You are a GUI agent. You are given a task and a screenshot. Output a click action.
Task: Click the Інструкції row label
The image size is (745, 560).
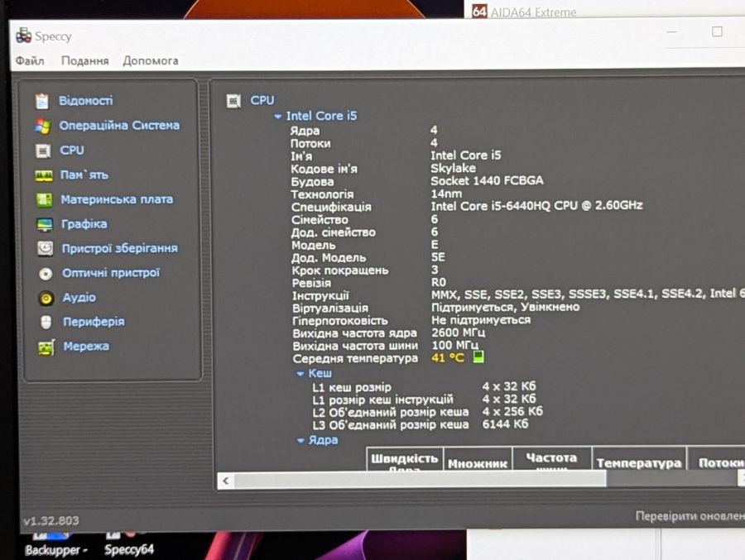[320, 295]
